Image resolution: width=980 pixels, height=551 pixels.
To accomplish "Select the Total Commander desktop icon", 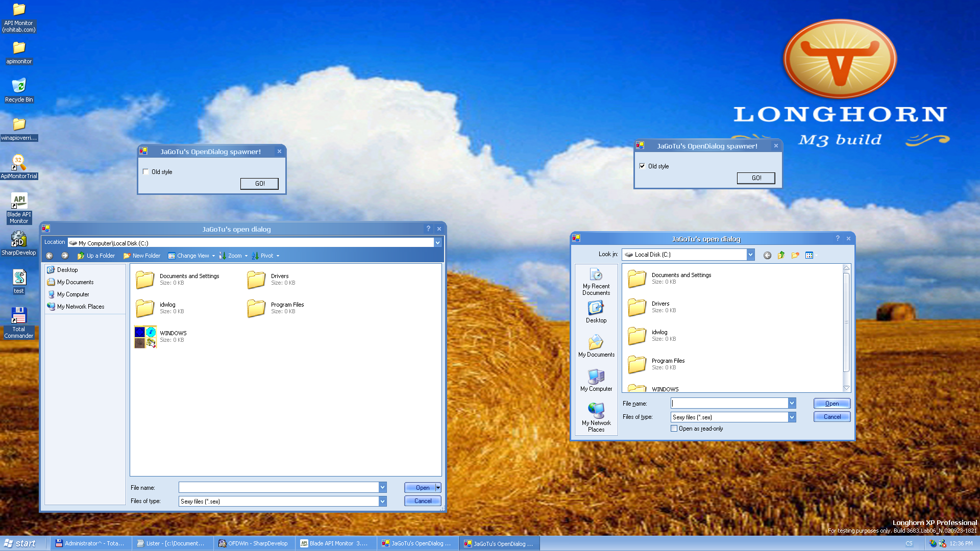I will coord(19,322).
